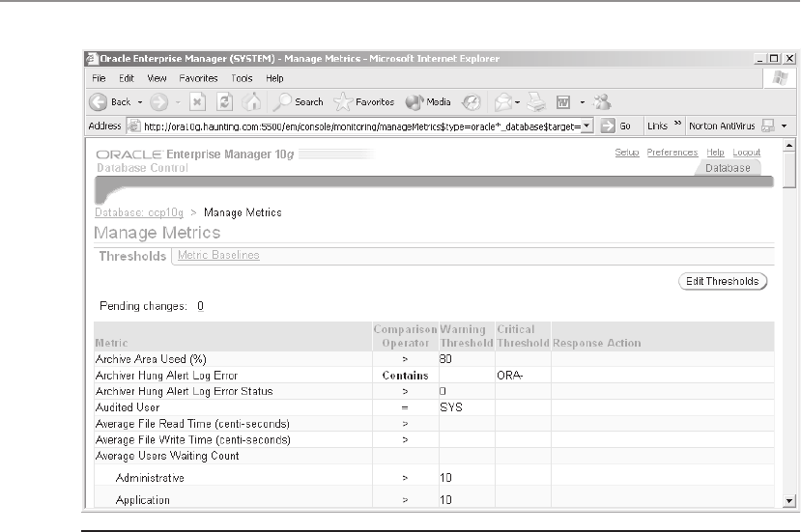Open the History clock icon
The image size is (801, 532).
(471, 102)
